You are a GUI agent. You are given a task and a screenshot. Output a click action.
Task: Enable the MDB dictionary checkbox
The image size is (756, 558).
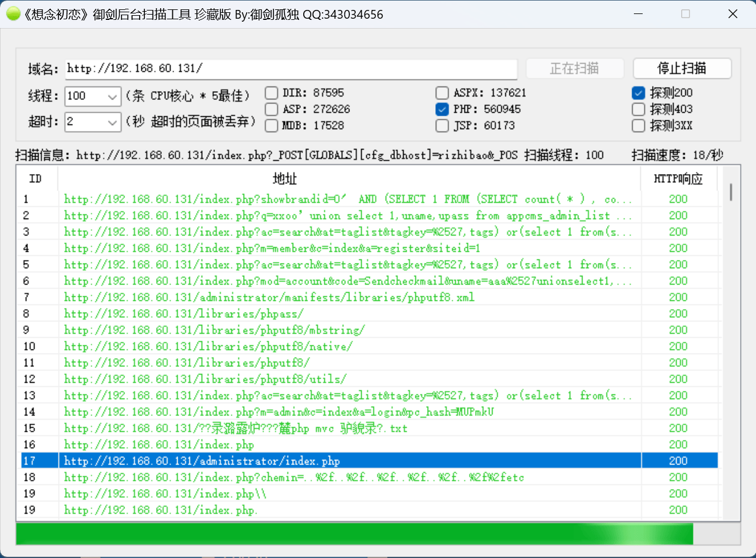click(271, 125)
